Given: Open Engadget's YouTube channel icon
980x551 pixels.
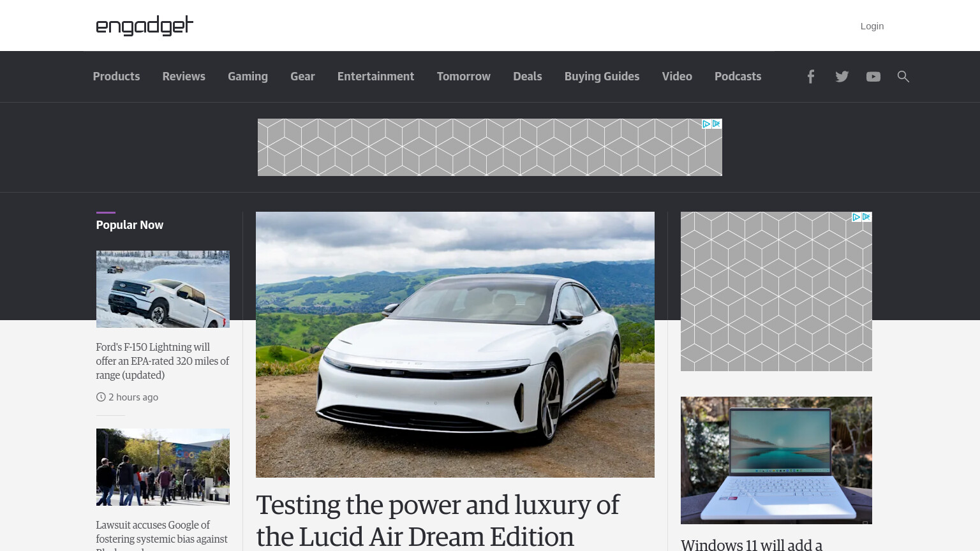Looking at the screenshot, I should (x=873, y=77).
